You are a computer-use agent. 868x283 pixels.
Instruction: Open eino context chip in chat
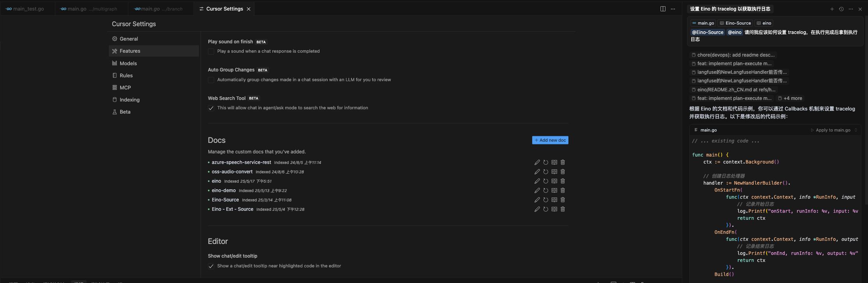(x=764, y=23)
